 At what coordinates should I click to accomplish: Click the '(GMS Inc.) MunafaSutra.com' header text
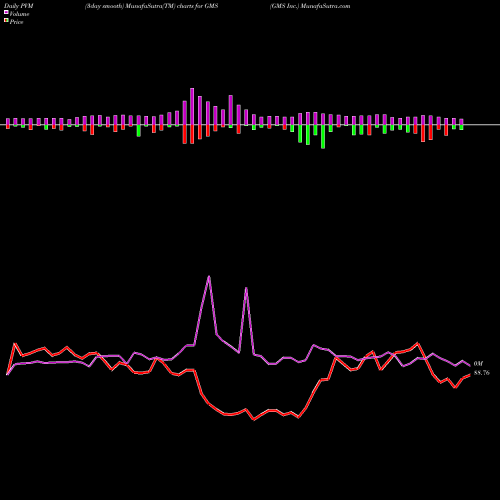click(310, 6)
